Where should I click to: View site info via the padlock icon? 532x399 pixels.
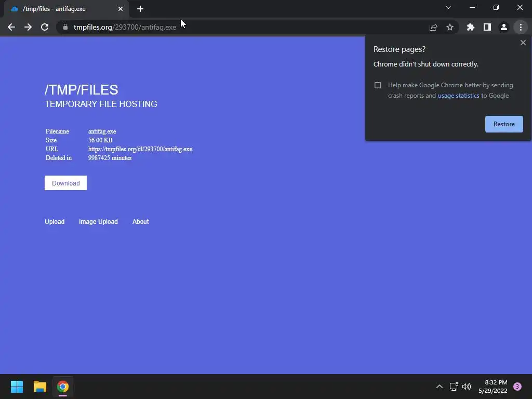coord(65,27)
